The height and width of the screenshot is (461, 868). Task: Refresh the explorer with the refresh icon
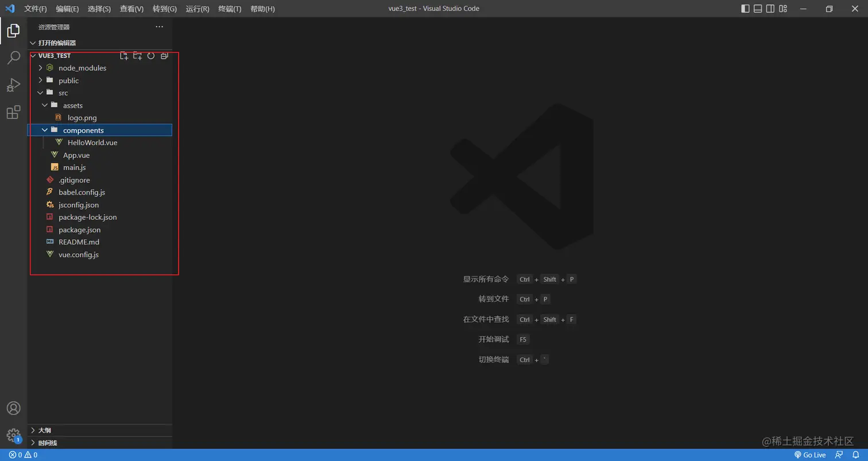(151, 56)
